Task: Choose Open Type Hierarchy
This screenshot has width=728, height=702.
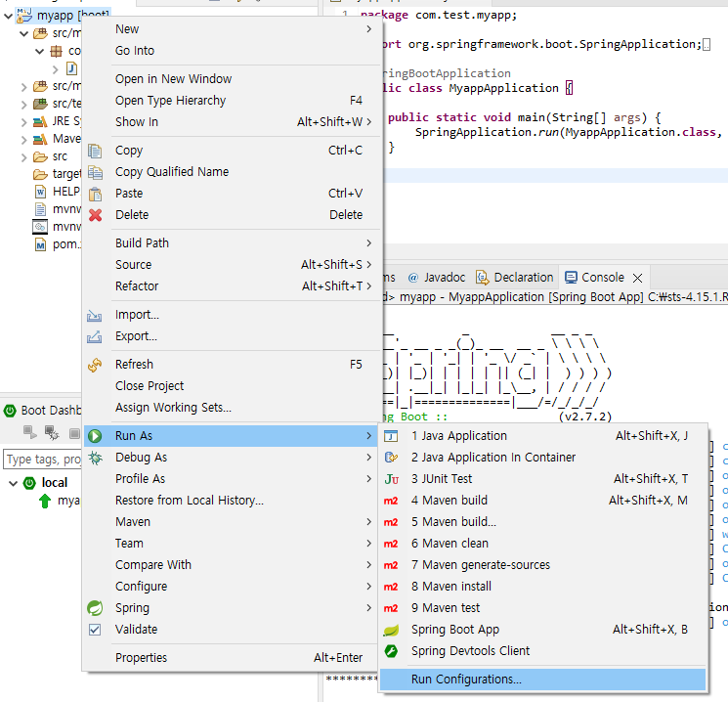Action: [x=233, y=101]
